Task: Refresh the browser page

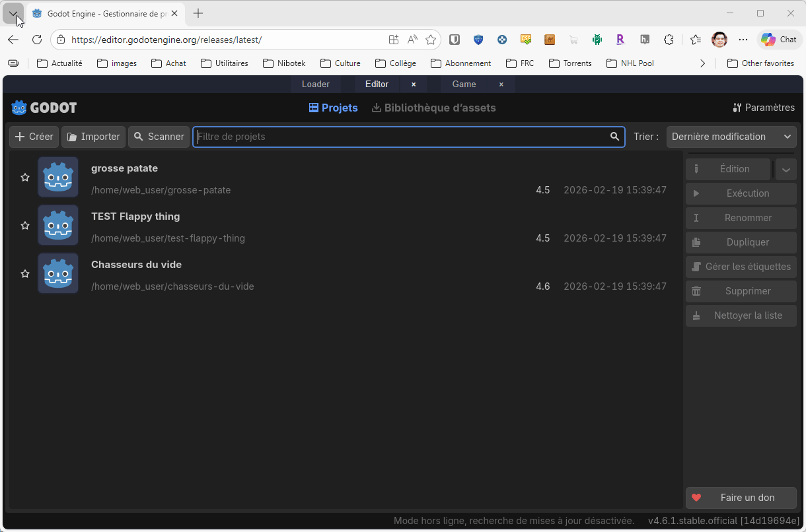Action: coord(37,40)
